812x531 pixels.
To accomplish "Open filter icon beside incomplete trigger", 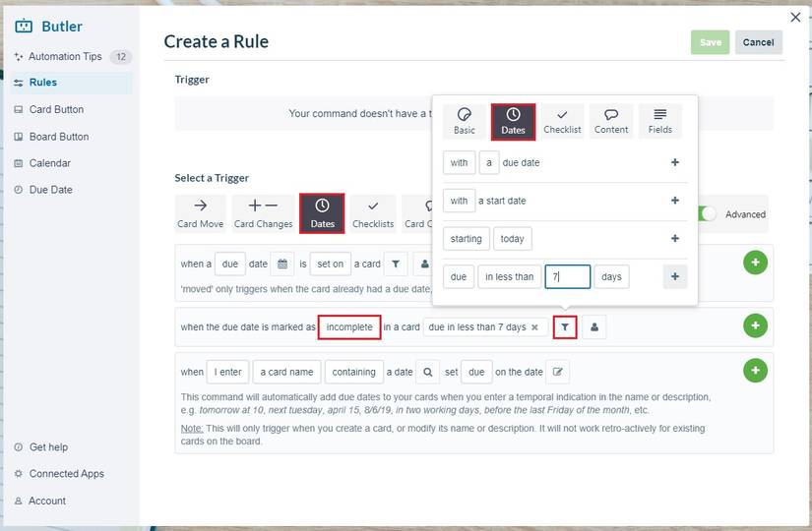I will [565, 327].
